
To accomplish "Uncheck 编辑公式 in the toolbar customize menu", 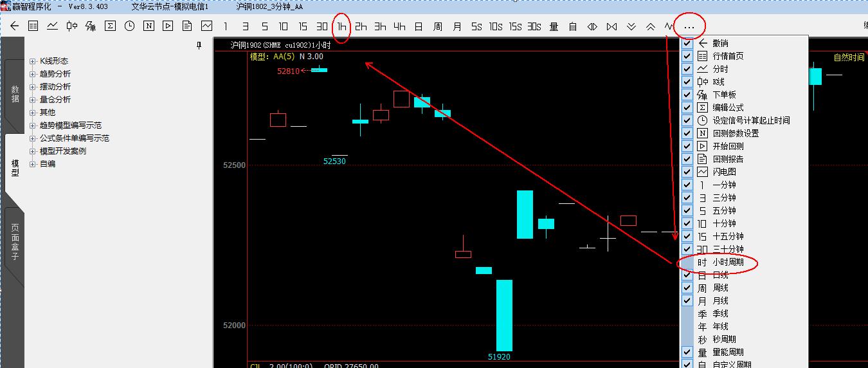I will pos(687,107).
